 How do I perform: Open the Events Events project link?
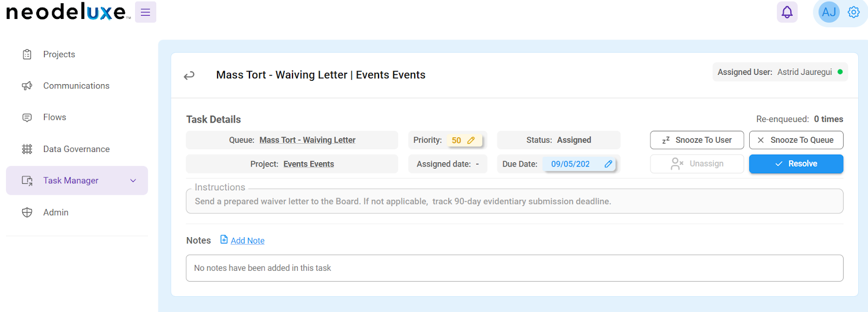[309, 164]
